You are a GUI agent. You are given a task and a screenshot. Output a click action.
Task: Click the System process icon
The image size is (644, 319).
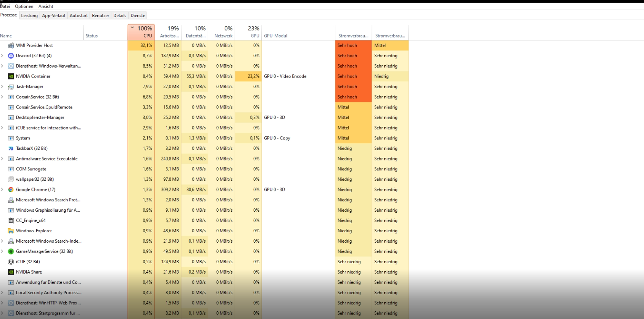tap(11, 138)
